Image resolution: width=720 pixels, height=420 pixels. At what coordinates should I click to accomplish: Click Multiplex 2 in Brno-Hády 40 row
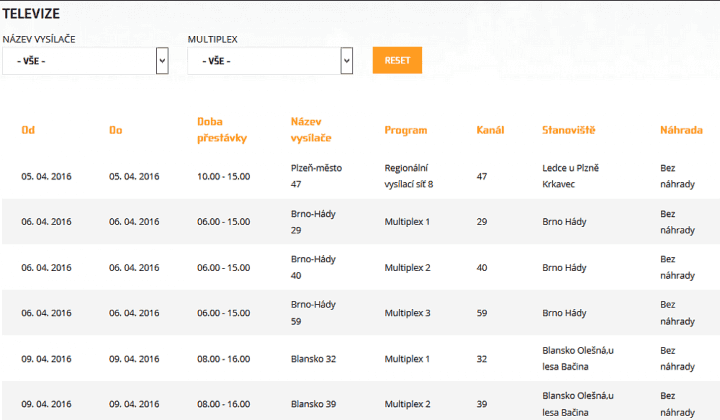(407, 268)
